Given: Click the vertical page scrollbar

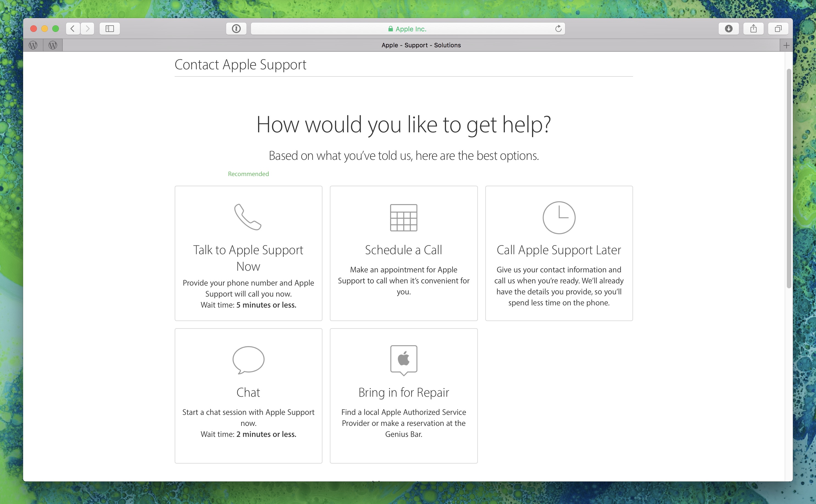Looking at the screenshot, I should pos(789,178).
